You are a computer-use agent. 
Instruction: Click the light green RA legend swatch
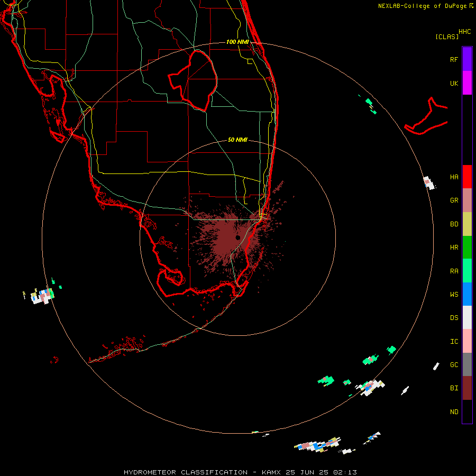(x=467, y=271)
